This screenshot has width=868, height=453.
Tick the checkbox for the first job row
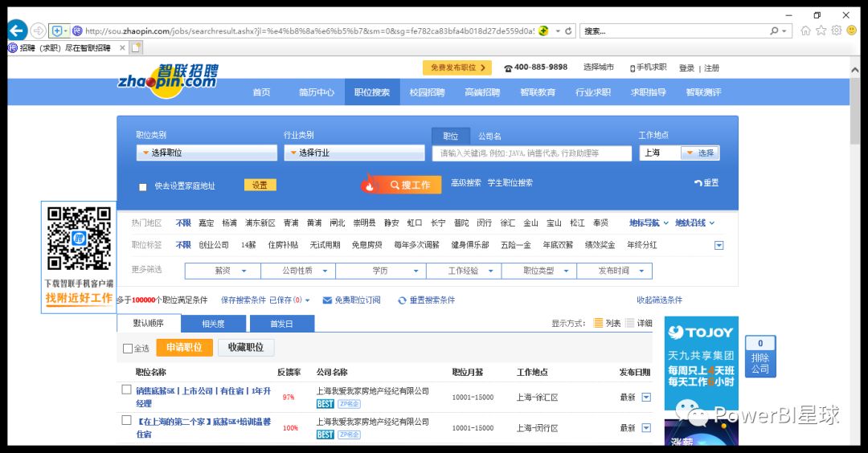(x=127, y=390)
